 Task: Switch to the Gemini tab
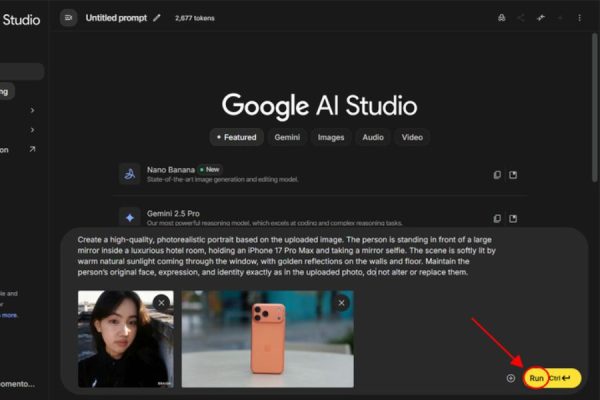(x=287, y=137)
